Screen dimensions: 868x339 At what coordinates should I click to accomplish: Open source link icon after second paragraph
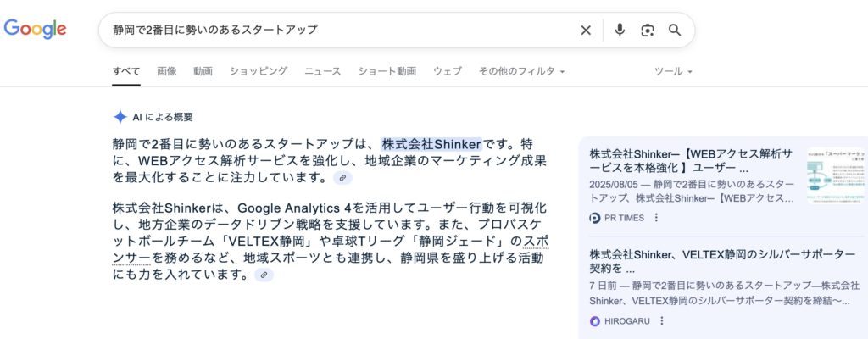(x=264, y=275)
